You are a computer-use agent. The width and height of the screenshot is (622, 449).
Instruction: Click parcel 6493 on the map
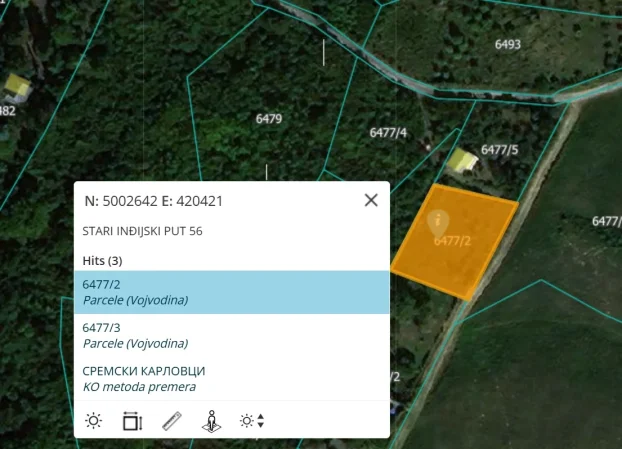[x=508, y=44]
